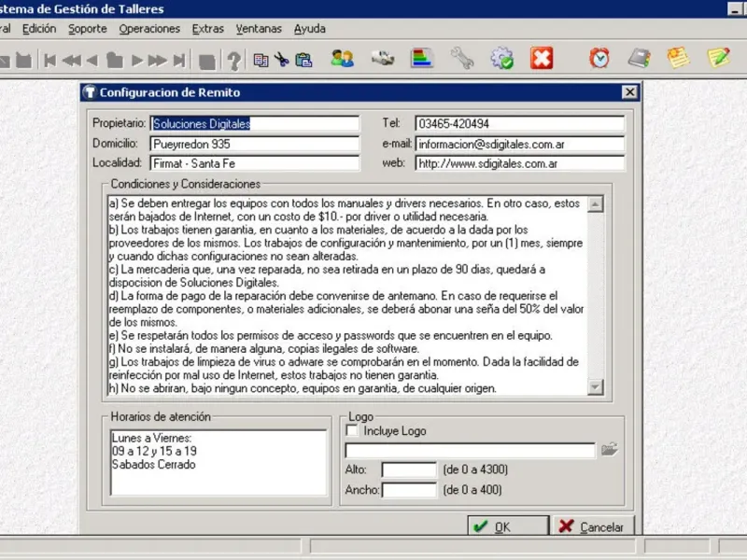Screen dimensions: 747x560
Task: Click the Cancelar button
Action: point(594,526)
